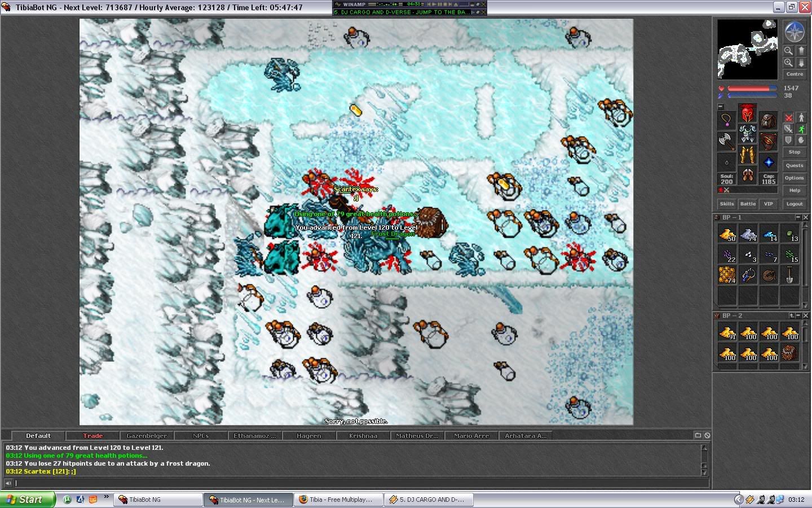Open the fur backpack in BP - 2

(789, 353)
